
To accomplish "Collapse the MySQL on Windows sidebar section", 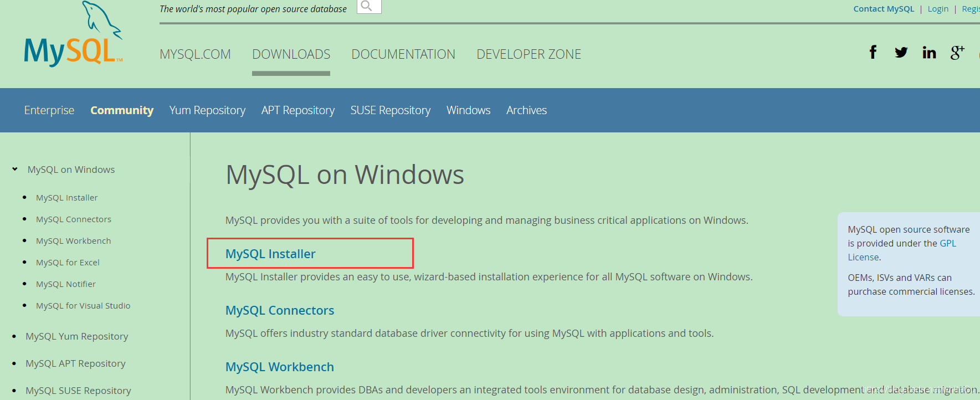I will point(15,169).
